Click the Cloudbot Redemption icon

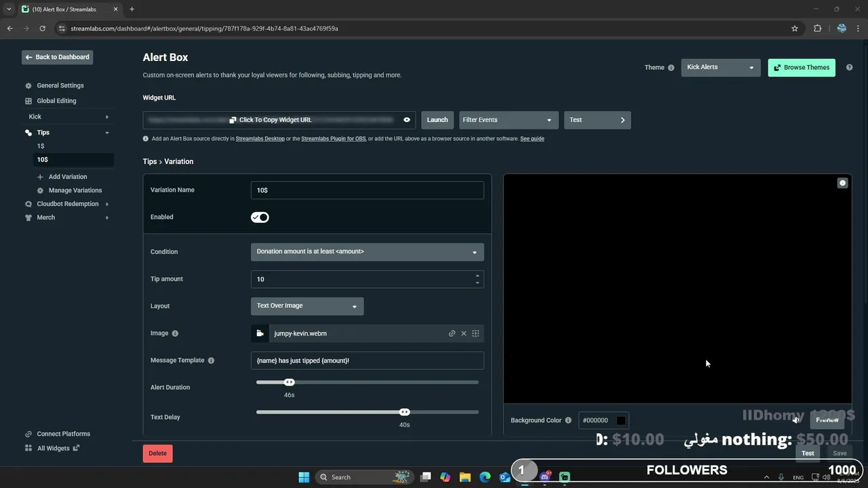point(28,204)
